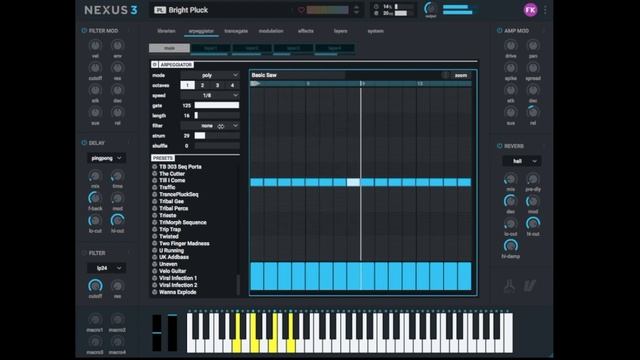
Task: Turn the Reverb mix knob
Action: coord(511,179)
